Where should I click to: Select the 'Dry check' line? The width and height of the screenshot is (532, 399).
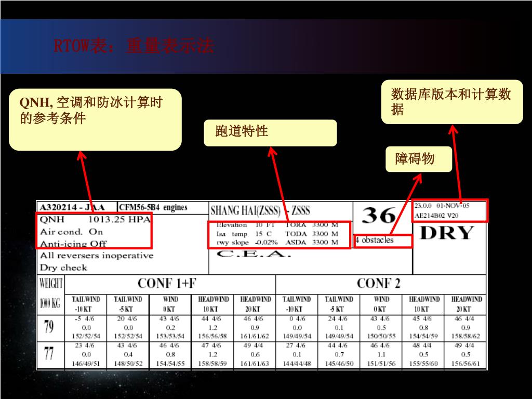click(63, 268)
